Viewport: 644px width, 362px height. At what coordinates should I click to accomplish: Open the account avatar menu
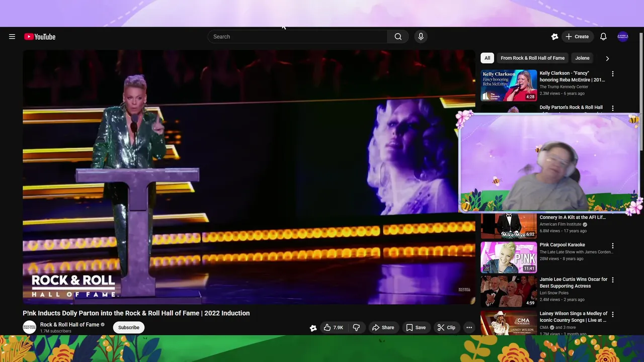tap(623, 37)
